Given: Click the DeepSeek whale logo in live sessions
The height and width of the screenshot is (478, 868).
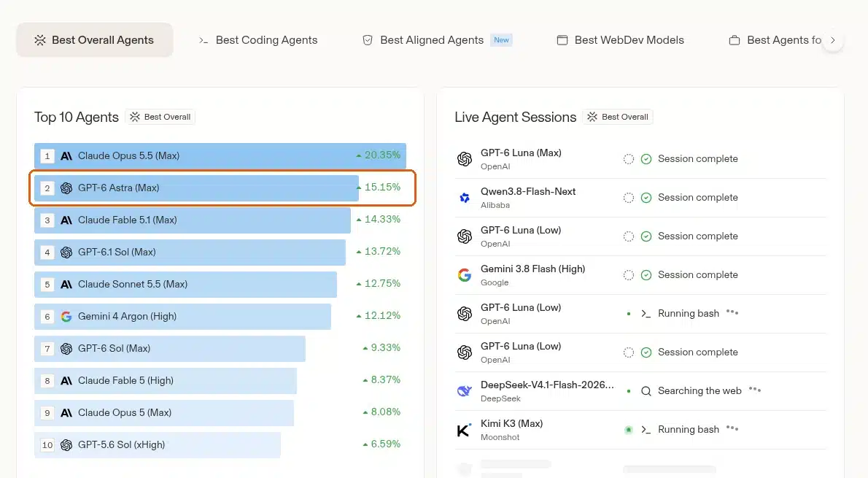Looking at the screenshot, I should pyautogui.click(x=465, y=392).
